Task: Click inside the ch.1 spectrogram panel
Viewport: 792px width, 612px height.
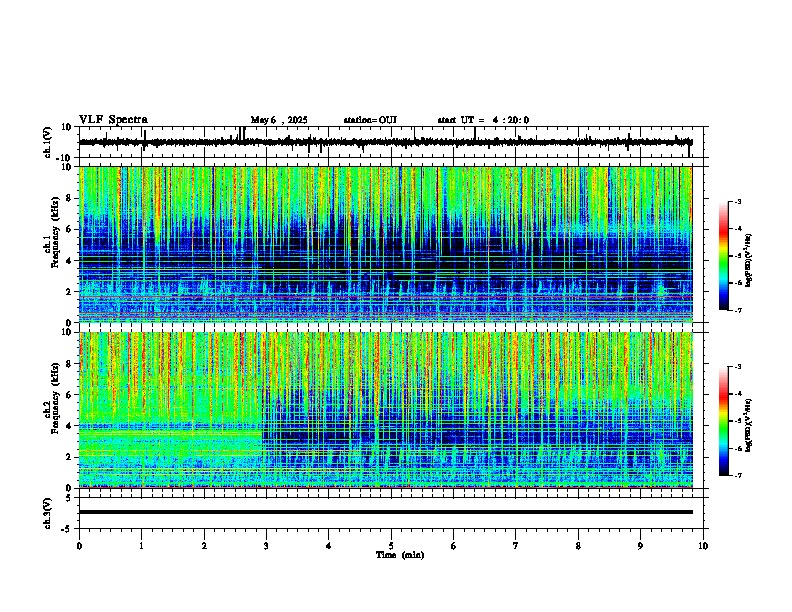Action: (385, 244)
